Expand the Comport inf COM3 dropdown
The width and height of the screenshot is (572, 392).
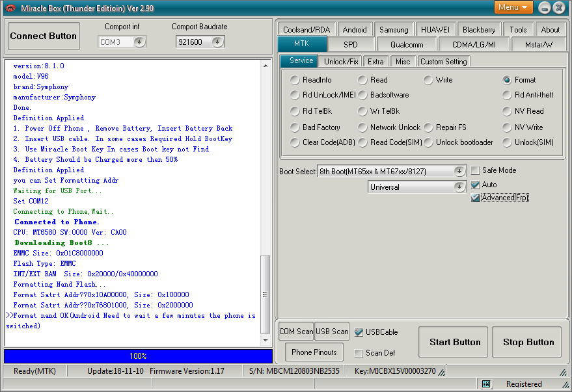point(139,42)
